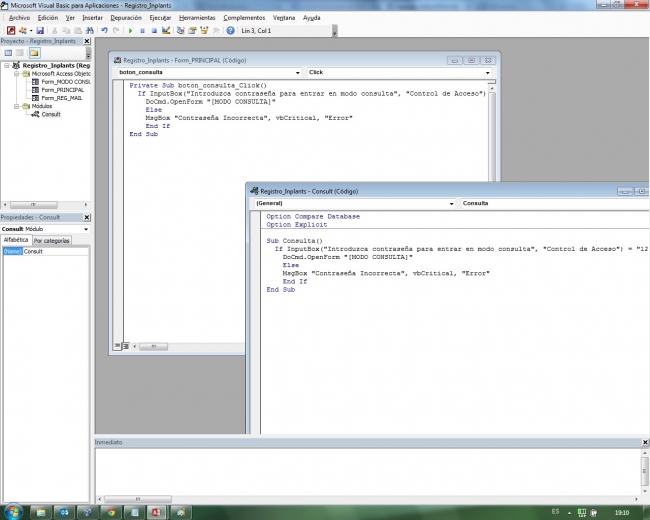Close the Proyecto panel with its X
650x520 pixels.
(x=87, y=41)
